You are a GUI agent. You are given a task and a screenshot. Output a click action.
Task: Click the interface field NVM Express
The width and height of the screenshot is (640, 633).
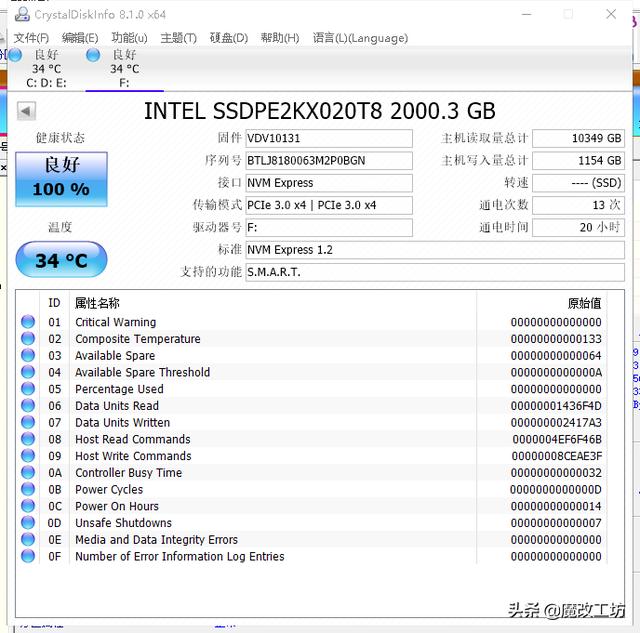329,183
